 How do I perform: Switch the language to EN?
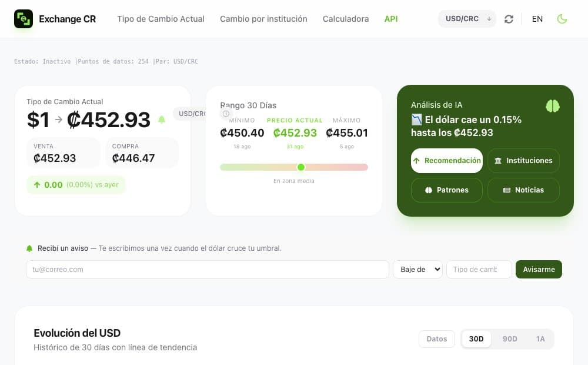[537, 19]
